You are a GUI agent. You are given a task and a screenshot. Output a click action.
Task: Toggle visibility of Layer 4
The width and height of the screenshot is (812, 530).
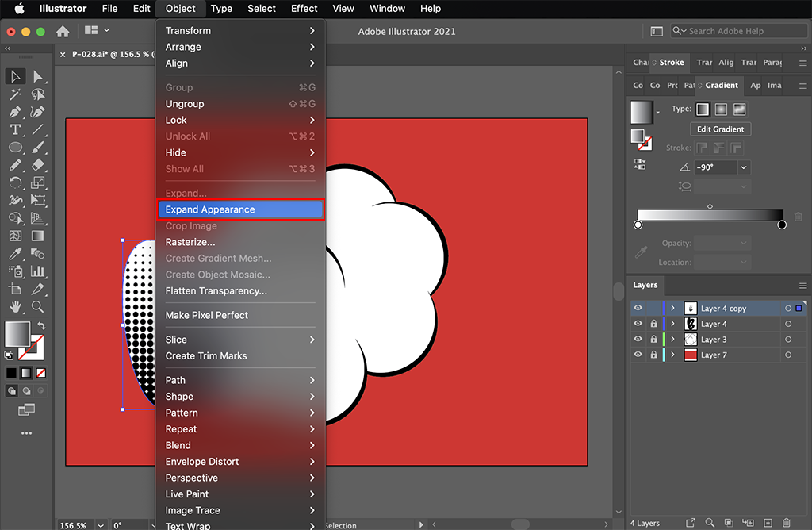(638, 323)
